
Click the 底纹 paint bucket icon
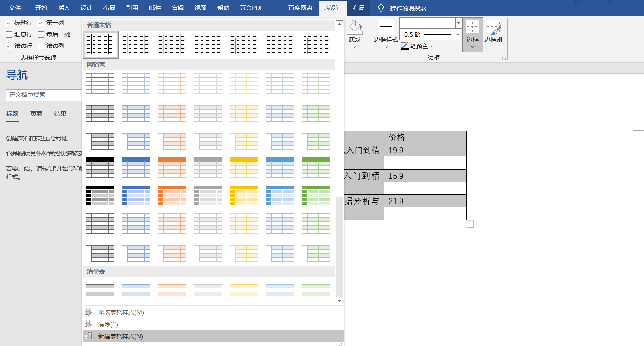pos(354,27)
